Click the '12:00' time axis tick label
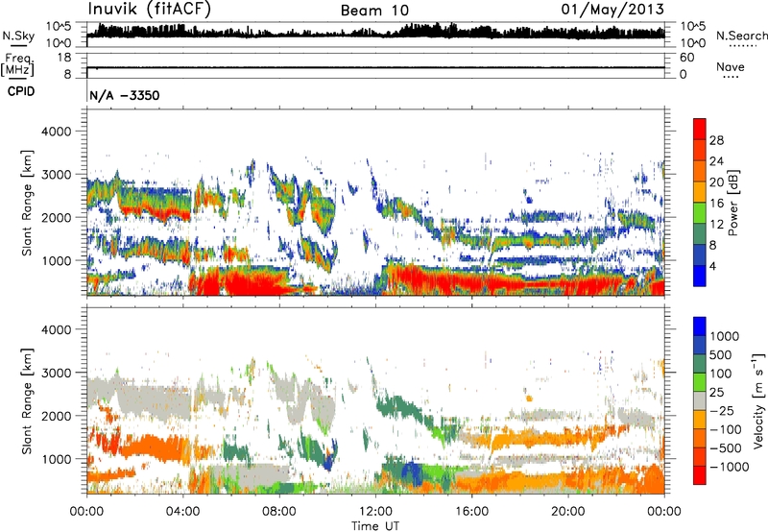Viewport: 768px width, 532px height. click(x=375, y=512)
